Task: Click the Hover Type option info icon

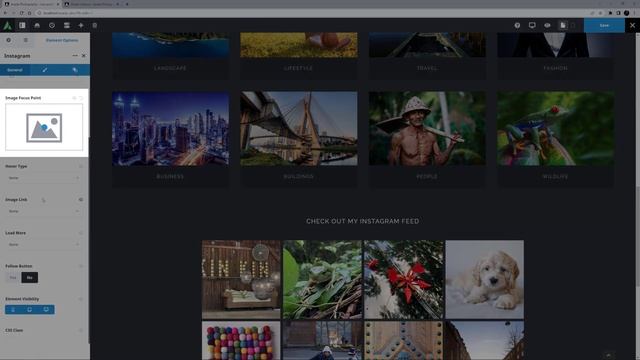Action: [81, 166]
